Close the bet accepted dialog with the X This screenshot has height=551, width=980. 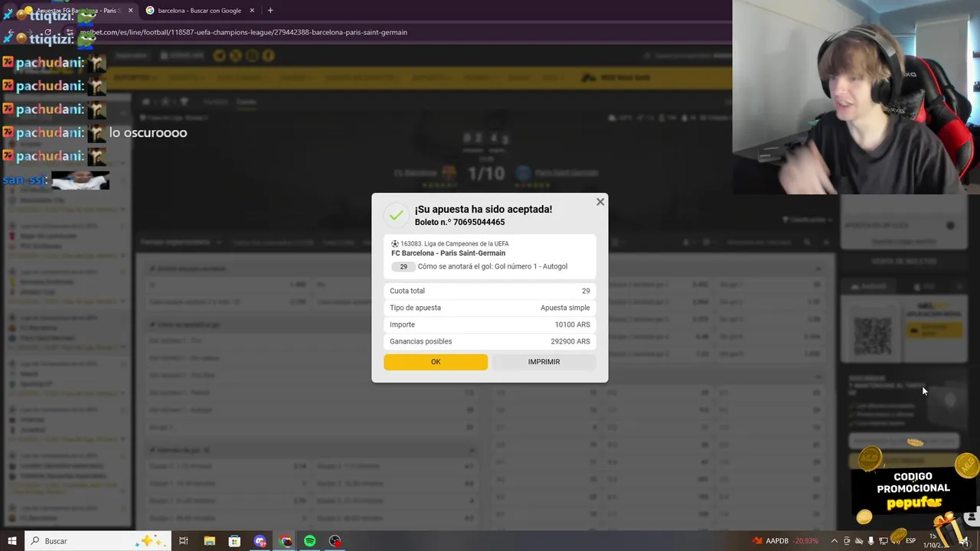click(600, 202)
